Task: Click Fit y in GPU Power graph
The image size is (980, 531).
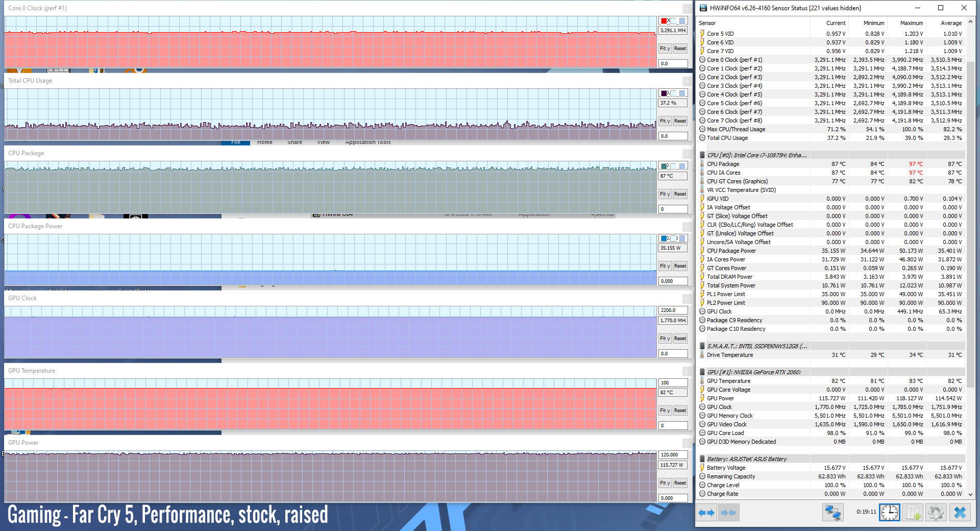Action: tap(665, 483)
